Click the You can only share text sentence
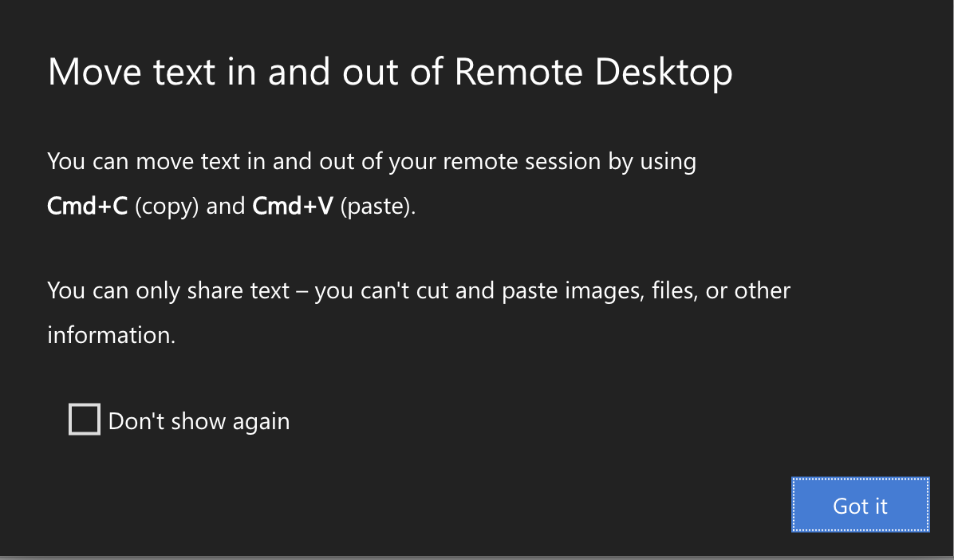Screen dimensions: 954x560 pyautogui.click(x=419, y=313)
